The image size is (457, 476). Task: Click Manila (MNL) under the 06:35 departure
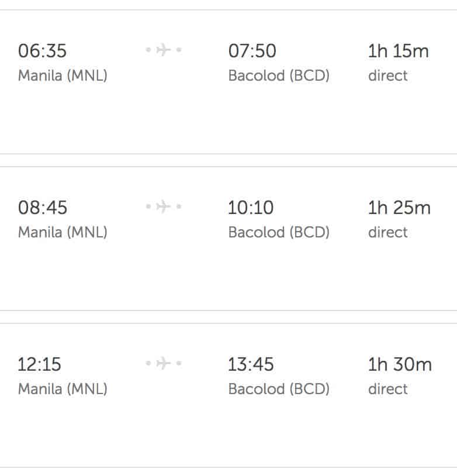[63, 76]
